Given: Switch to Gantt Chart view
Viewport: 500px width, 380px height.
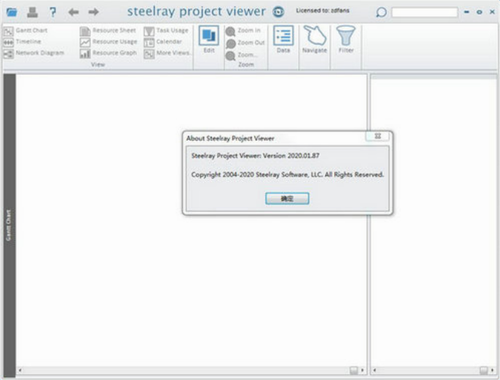Looking at the screenshot, I should pyautogui.click(x=25, y=31).
